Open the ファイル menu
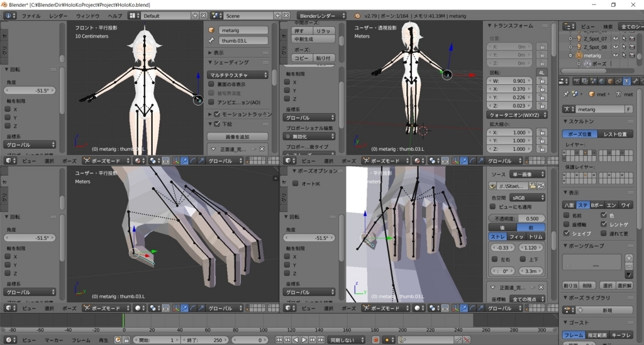 pos(31,16)
